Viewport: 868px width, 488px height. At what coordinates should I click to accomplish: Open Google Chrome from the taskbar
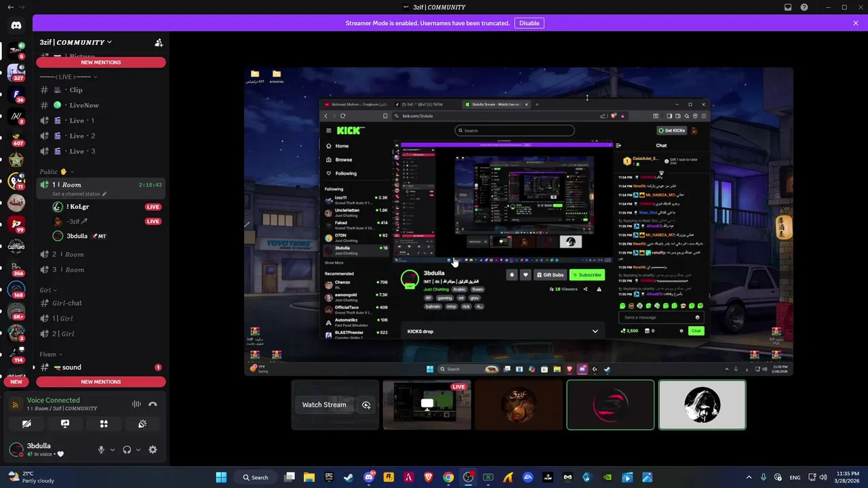tap(448, 477)
